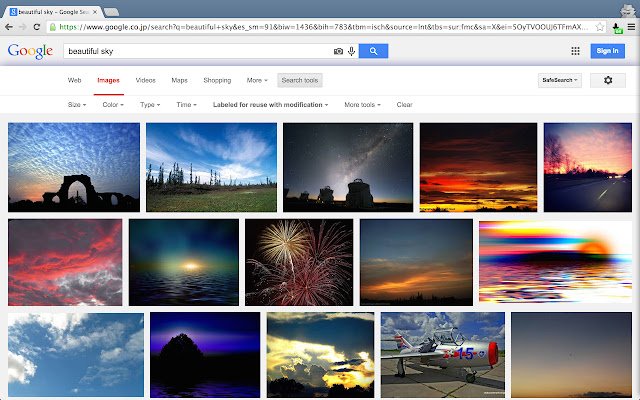Open the white clouds blue sky image

(76, 355)
